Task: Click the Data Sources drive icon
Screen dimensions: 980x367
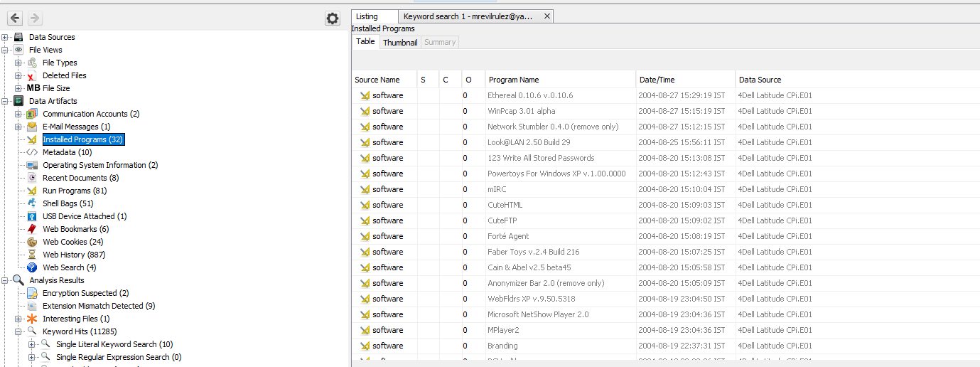Action: point(18,37)
